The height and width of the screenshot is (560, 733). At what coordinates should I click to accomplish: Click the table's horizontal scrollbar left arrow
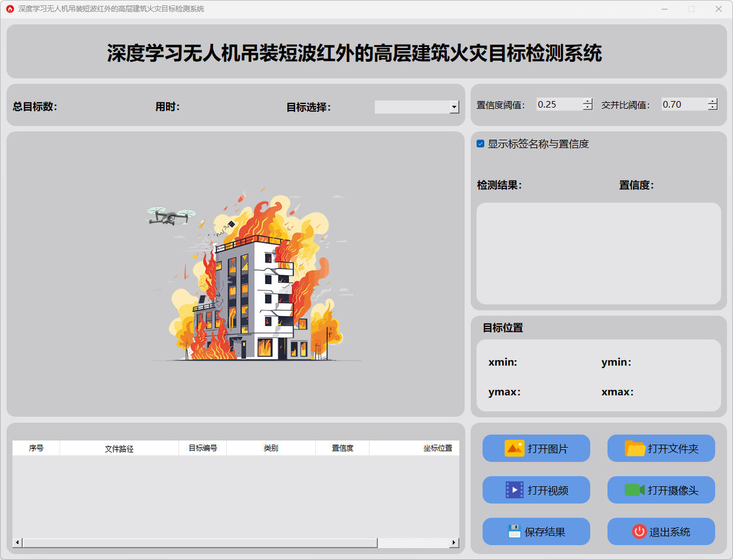(x=17, y=543)
